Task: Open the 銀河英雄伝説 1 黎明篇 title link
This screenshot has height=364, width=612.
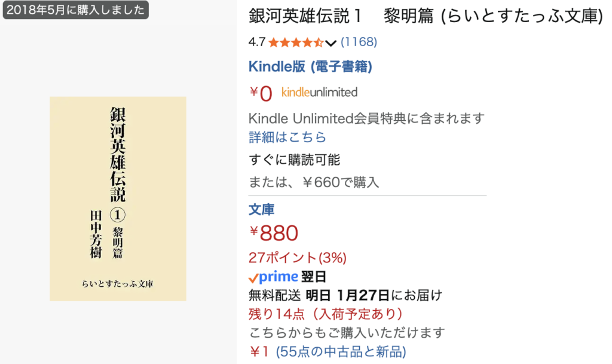Action: [x=426, y=16]
